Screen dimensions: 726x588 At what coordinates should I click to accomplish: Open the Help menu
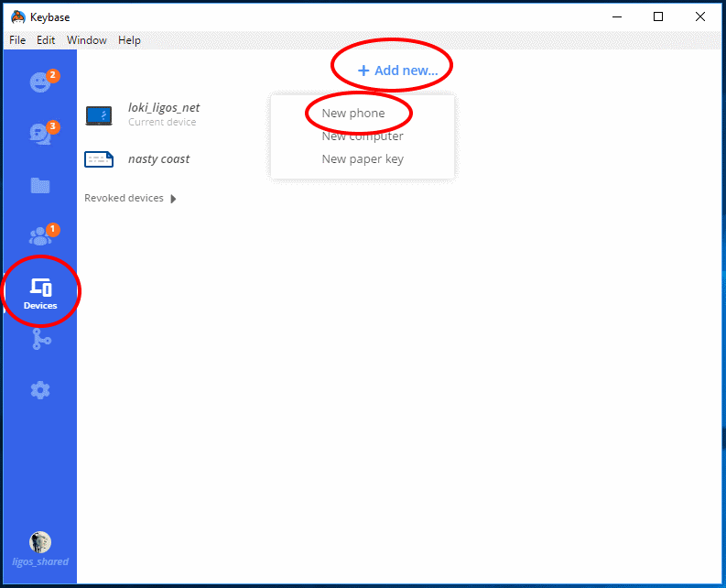(x=129, y=40)
